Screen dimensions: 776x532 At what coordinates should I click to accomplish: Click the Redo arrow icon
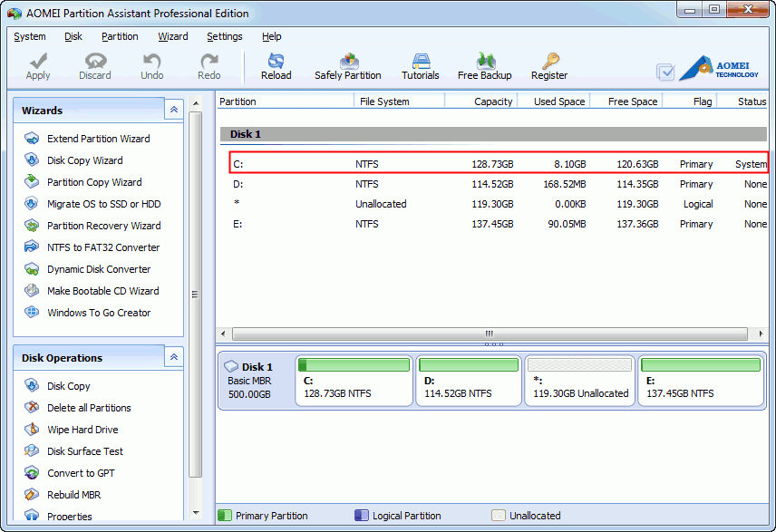click(209, 61)
